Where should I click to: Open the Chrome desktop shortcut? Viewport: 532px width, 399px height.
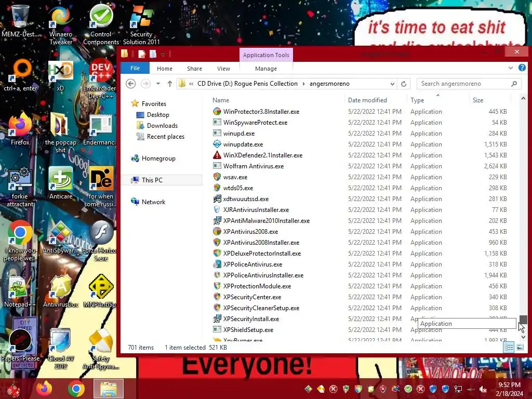tap(20, 241)
